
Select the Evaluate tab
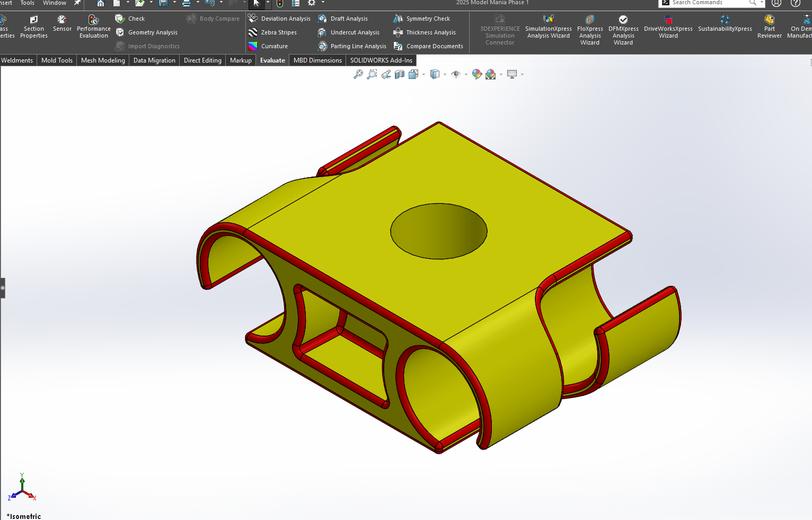point(272,60)
